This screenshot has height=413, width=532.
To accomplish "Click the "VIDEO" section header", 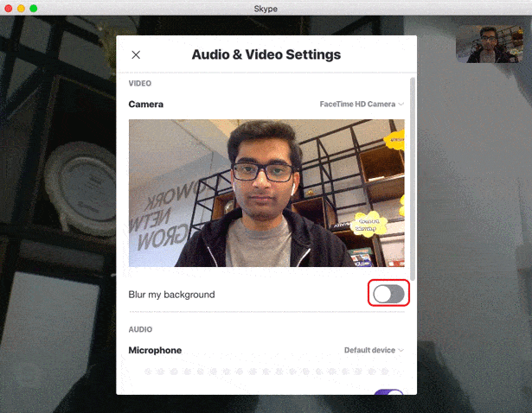I will tap(140, 83).
